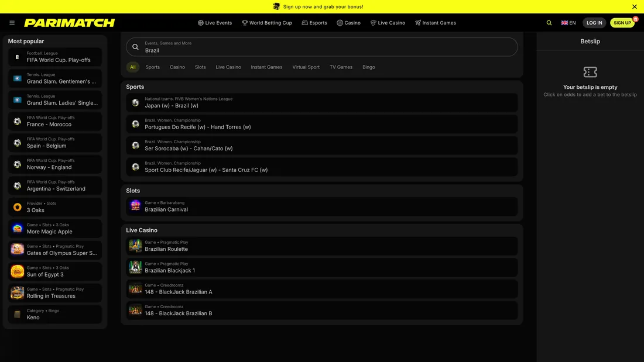Click the Brazilian Roulette game thumbnail
Viewport: 644px width, 362px height.
(x=136, y=246)
